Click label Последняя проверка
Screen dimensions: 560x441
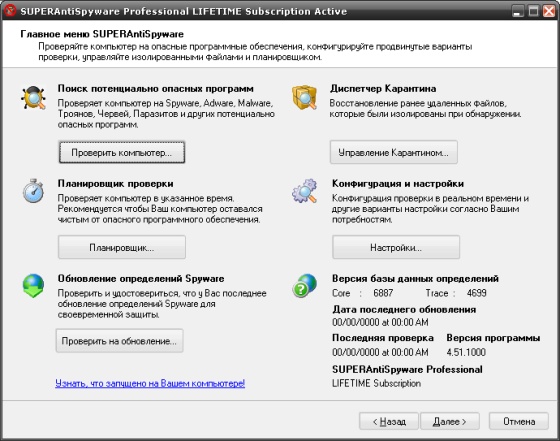pos(383,338)
